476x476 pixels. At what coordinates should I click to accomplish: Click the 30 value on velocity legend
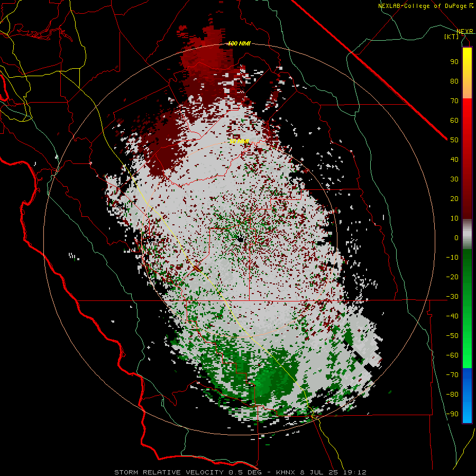[x=454, y=179]
